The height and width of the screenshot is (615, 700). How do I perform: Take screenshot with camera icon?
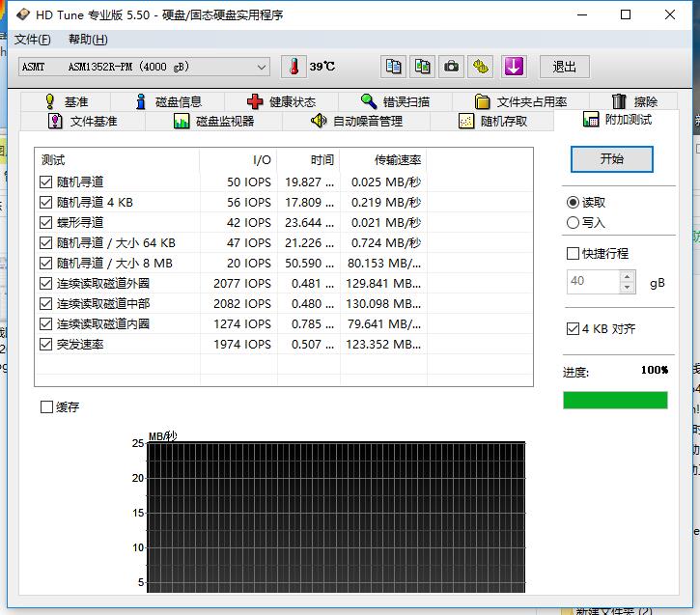451,67
